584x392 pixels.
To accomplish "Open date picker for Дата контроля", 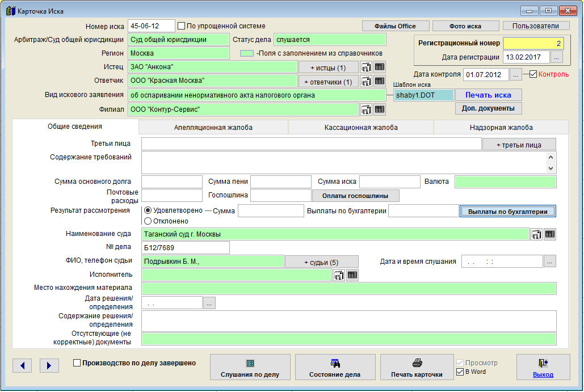I will (515, 74).
